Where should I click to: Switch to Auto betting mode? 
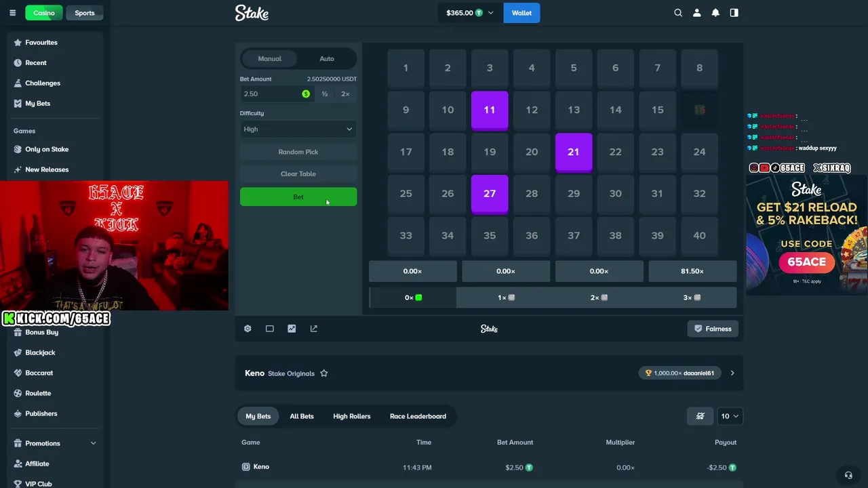pyautogui.click(x=327, y=59)
